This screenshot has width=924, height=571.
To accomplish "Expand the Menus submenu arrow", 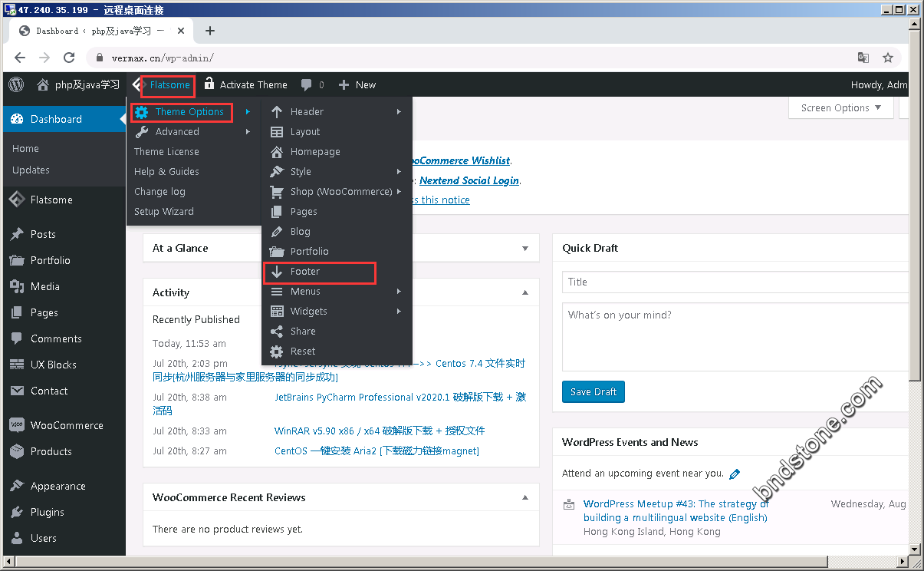I will coord(399,292).
